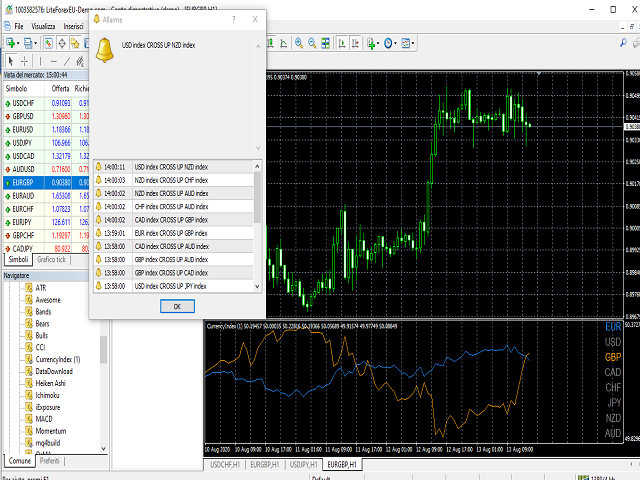Viewport: 640px width, 480px height.
Task: Click the large yellow alarm bell icon
Action: (x=105, y=51)
